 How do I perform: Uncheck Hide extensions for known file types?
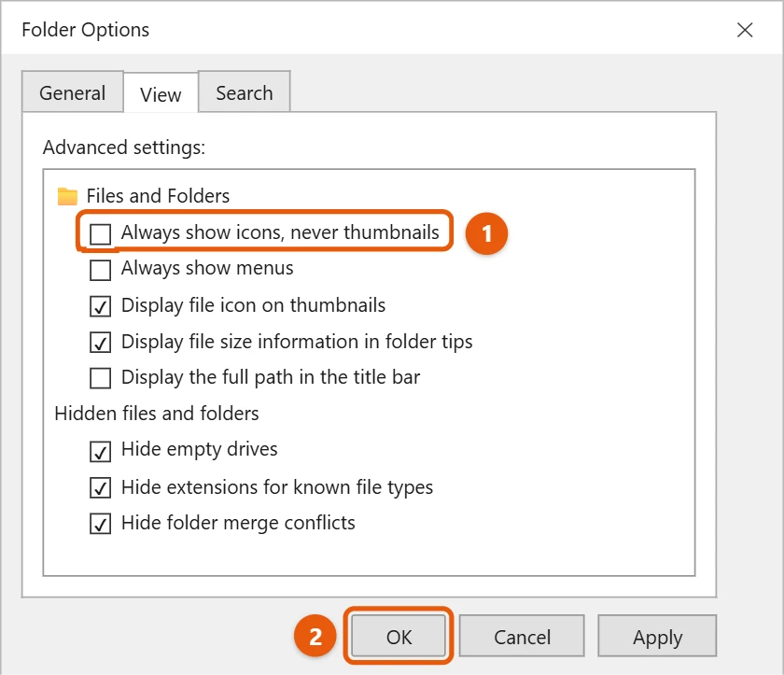(x=100, y=488)
